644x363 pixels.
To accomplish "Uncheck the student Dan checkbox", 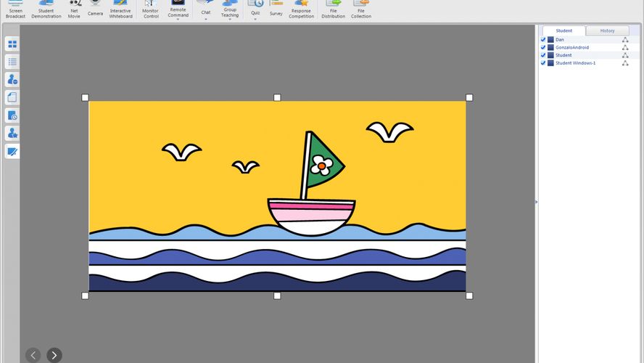I will (x=543, y=40).
